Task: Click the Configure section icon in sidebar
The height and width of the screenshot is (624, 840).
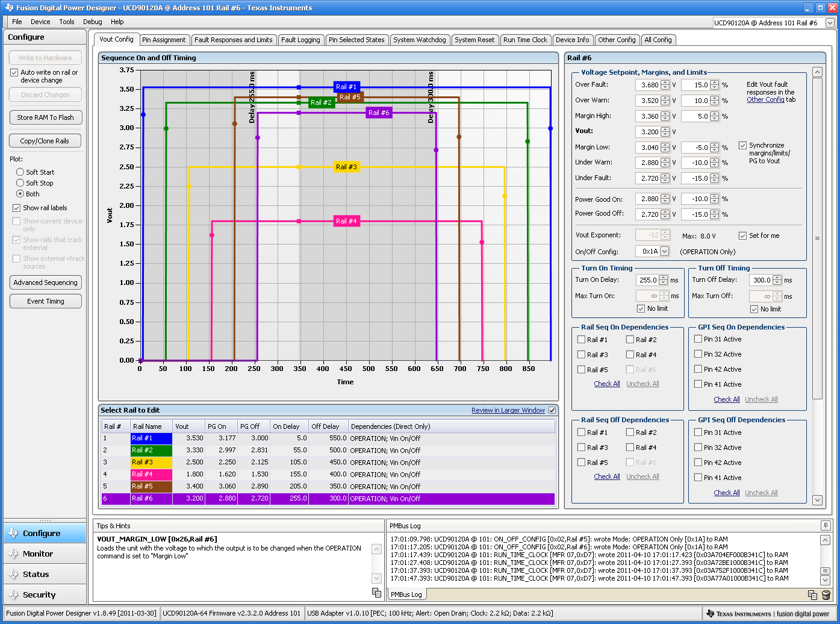Action: [x=13, y=534]
